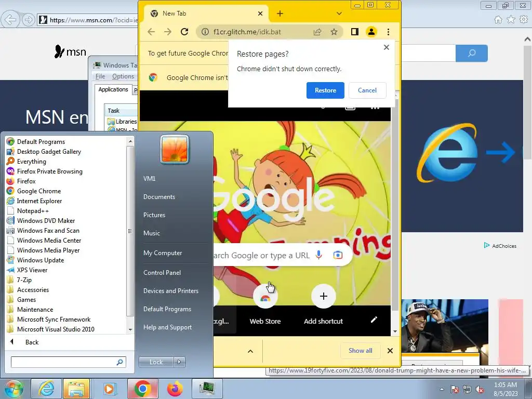Viewport: 532px width, 399px height.
Task: Open Windows Explorer taskbar icon
Action: point(76,389)
